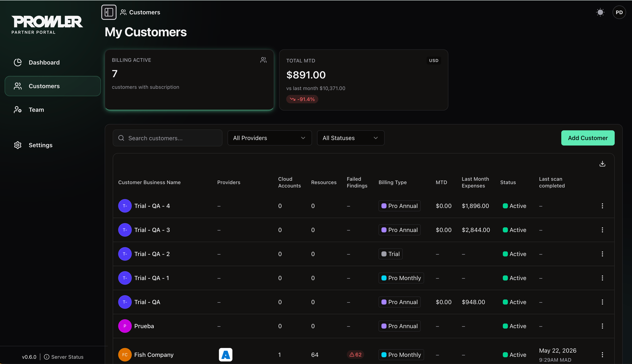Open the Dashboard page

click(x=53, y=62)
